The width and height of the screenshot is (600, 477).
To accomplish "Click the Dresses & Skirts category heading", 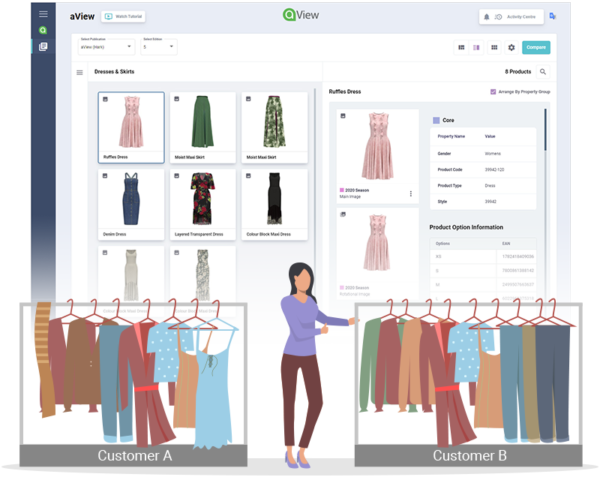I will (114, 72).
